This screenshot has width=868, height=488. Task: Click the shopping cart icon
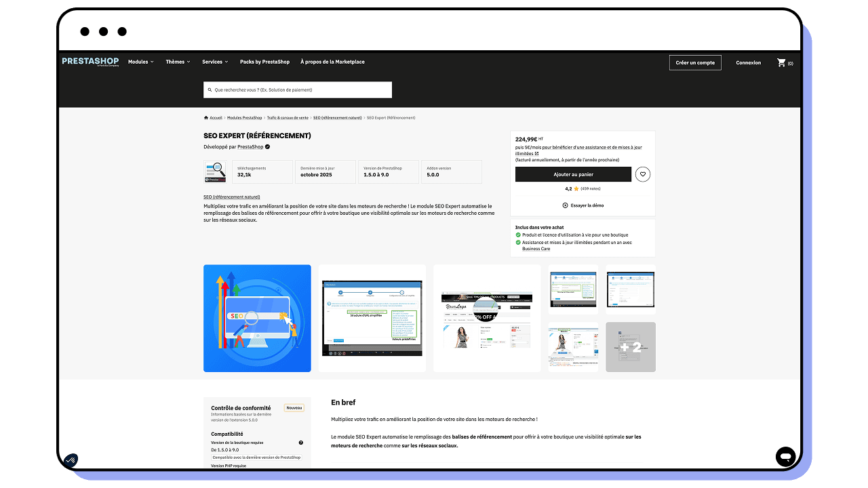click(x=781, y=62)
